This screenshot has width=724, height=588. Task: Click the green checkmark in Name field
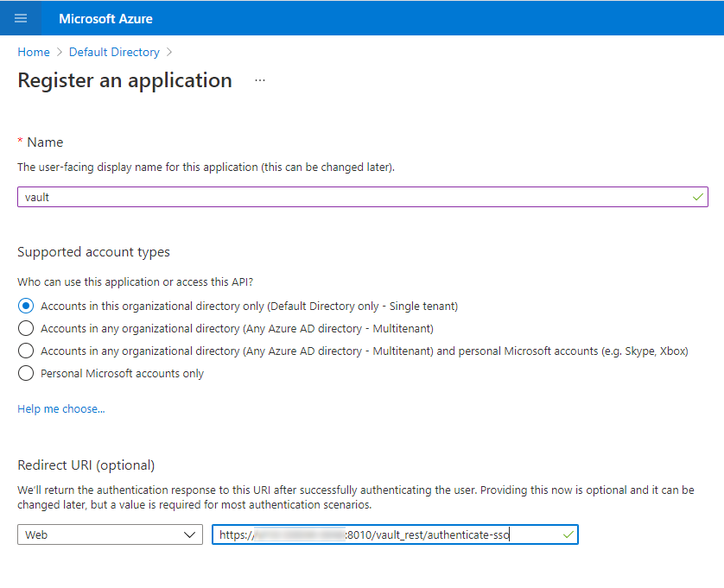(x=698, y=197)
